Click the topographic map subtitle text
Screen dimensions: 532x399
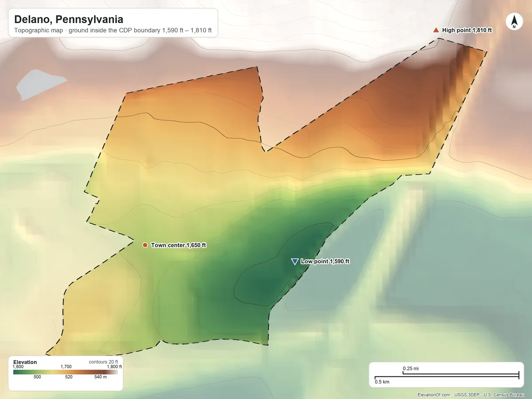(x=113, y=31)
